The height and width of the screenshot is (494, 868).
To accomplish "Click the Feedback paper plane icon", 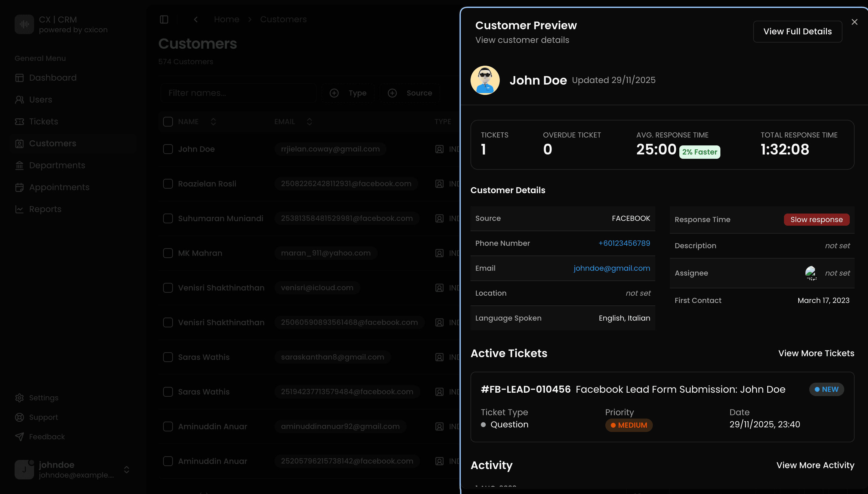I will click(x=19, y=437).
